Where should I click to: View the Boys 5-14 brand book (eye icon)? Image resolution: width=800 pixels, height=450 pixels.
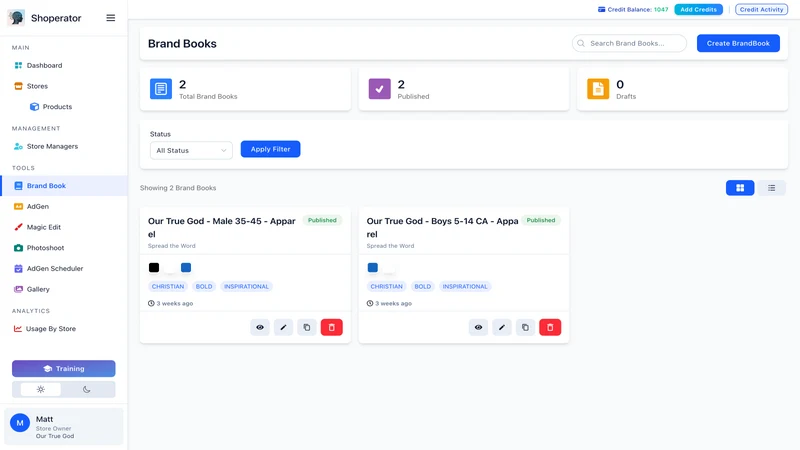478,327
